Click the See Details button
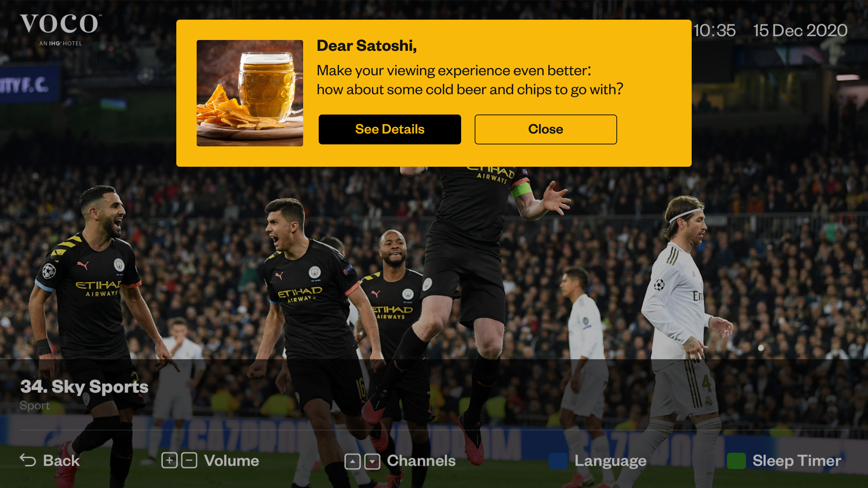 pyautogui.click(x=390, y=129)
